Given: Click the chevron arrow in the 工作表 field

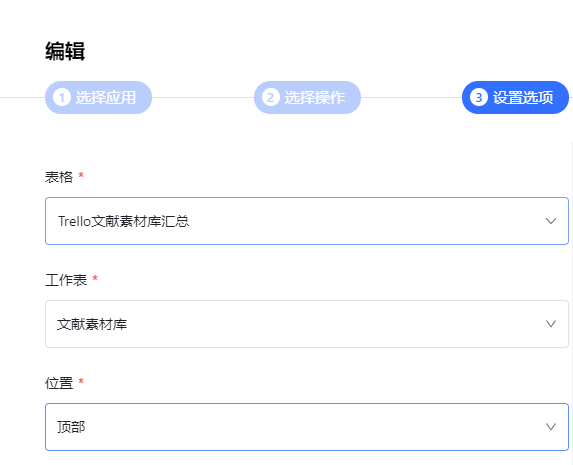Looking at the screenshot, I should coord(551,324).
